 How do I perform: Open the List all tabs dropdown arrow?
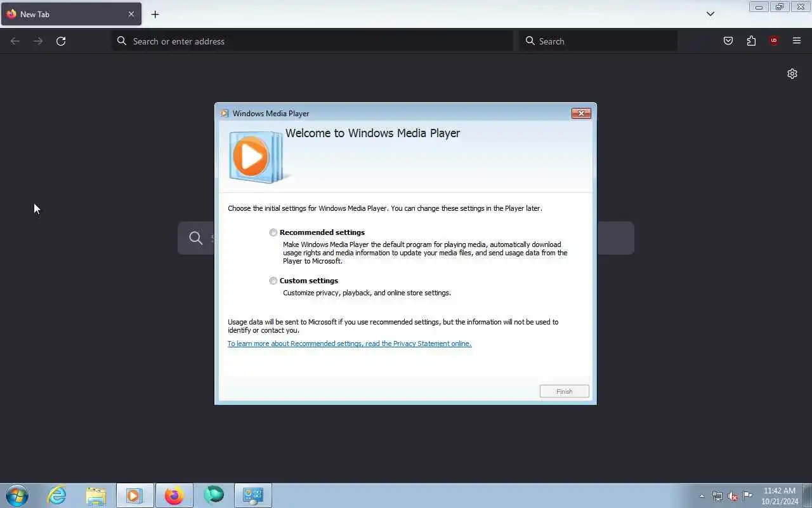point(710,14)
